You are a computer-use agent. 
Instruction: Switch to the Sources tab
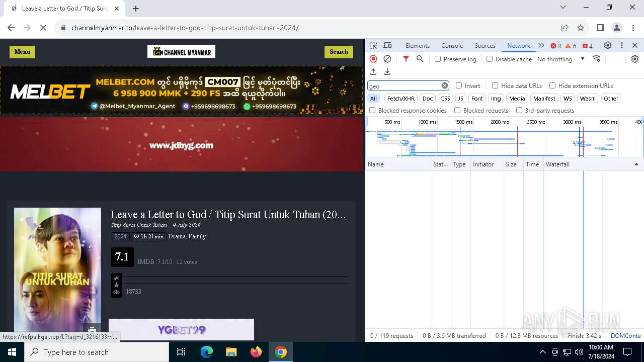coord(485,45)
